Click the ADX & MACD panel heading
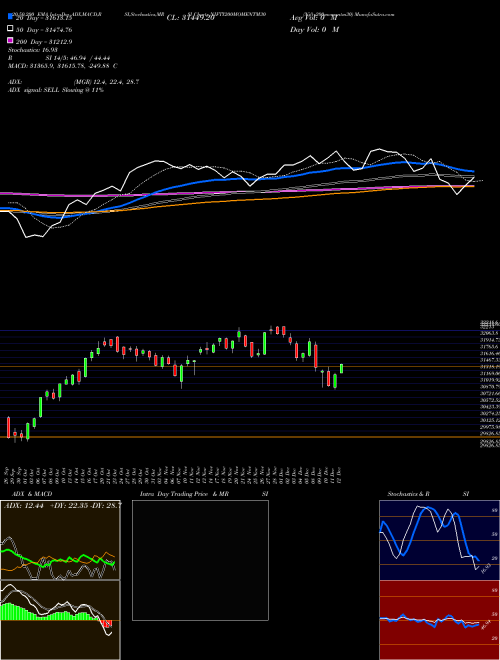This screenshot has width=500, height=660. pos(32,494)
